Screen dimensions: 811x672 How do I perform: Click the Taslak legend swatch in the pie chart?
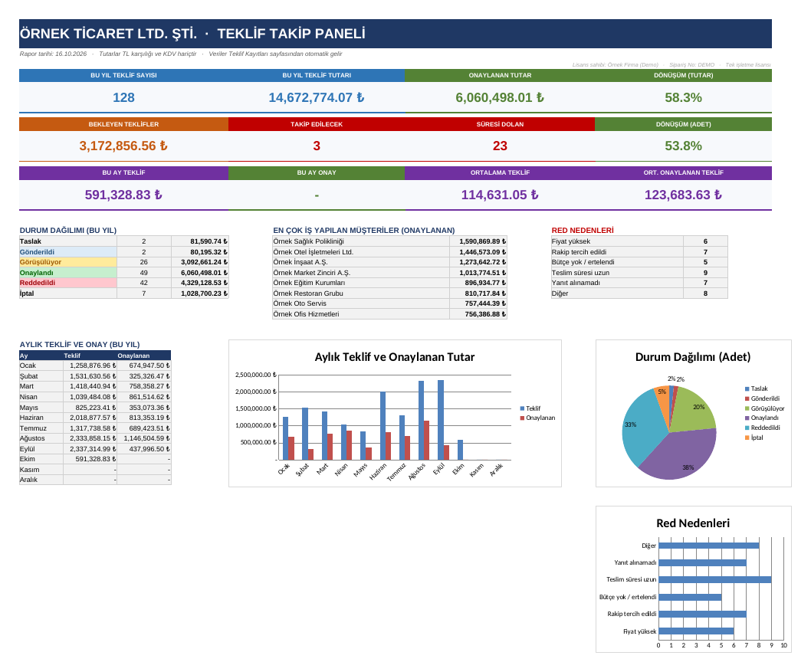pos(747,388)
